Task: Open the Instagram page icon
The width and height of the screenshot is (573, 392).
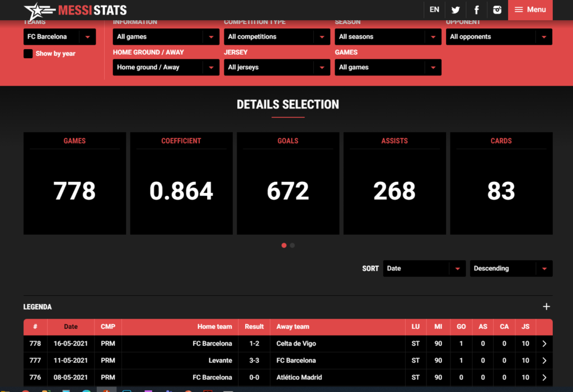Action: point(497,10)
